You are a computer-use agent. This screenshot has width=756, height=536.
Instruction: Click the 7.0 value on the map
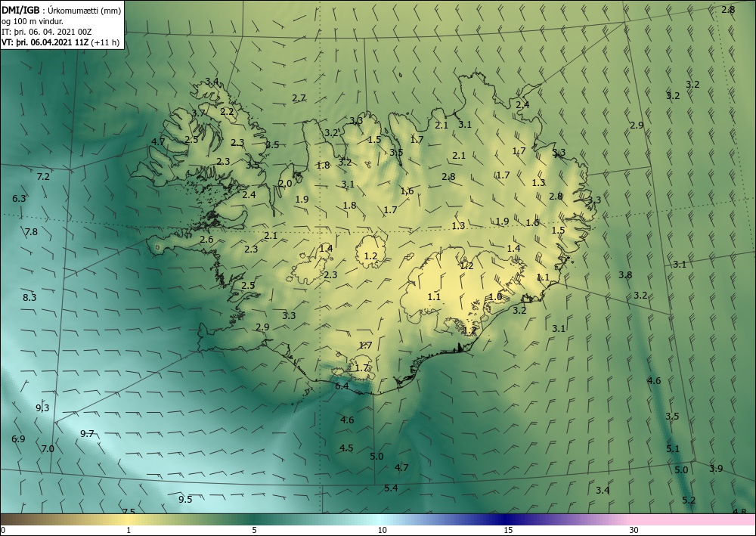coord(48,449)
